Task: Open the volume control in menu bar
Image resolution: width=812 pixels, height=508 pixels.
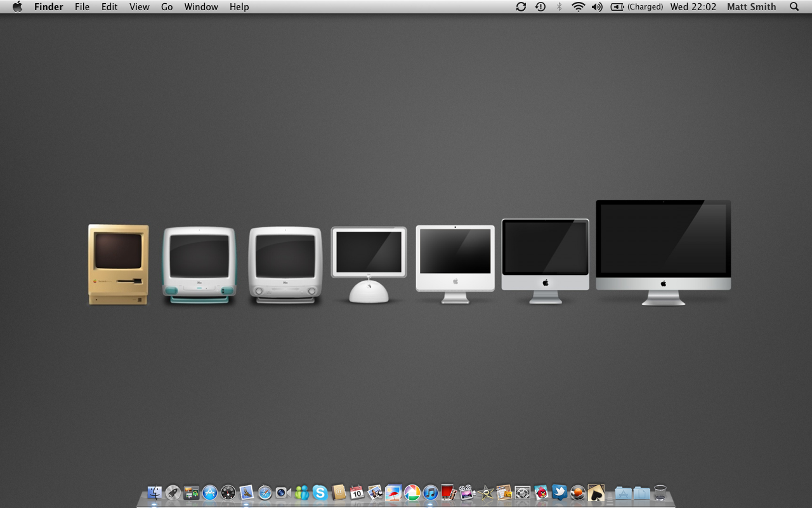Action: coord(597,7)
